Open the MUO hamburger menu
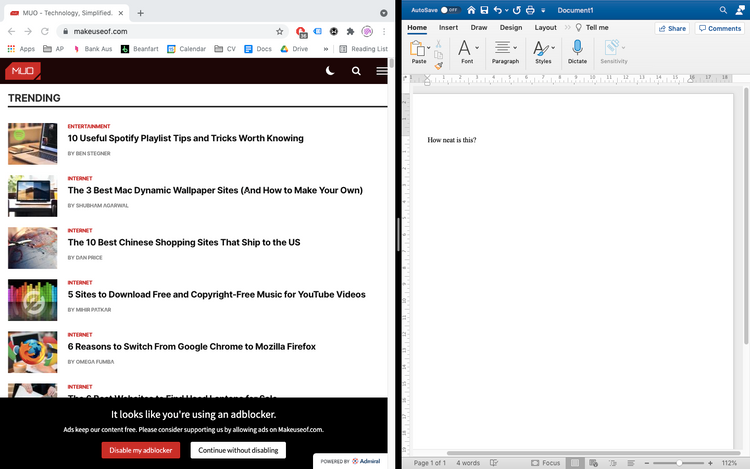This screenshot has height=469, width=750. (x=382, y=71)
